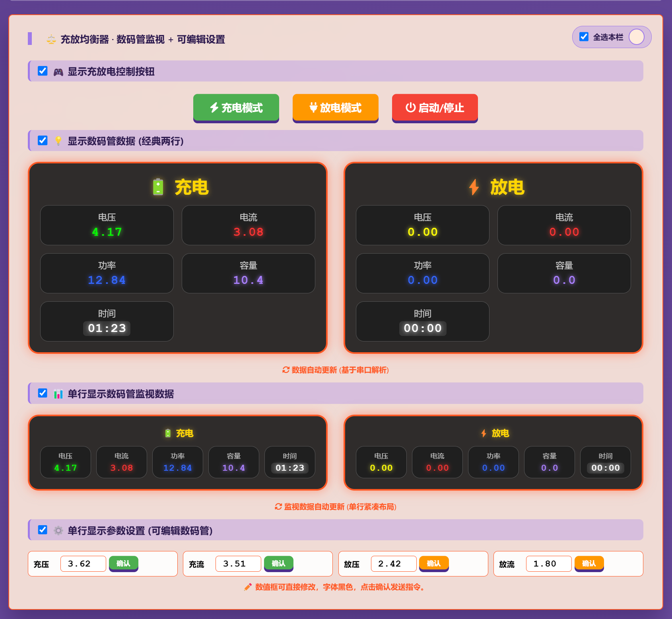672x619 pixels.
Task: Click the balance scale icon in header
Action: click(x=51, y=39)
